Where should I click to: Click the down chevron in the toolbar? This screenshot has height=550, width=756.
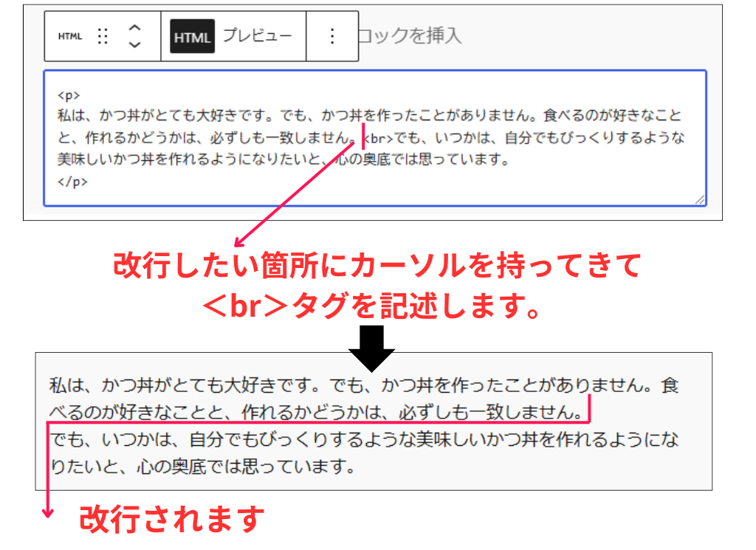(x=135, y=43)
